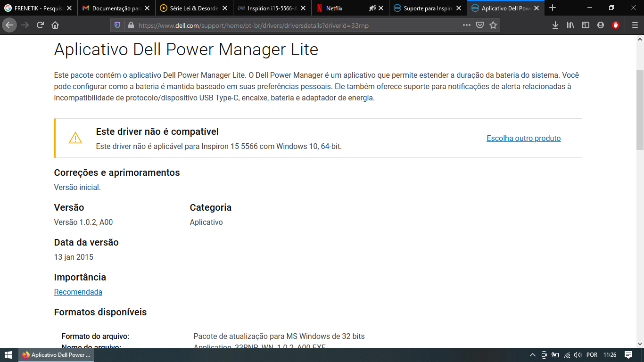Close the Netflix tab
Screen dimensions: 644x362
381,8
